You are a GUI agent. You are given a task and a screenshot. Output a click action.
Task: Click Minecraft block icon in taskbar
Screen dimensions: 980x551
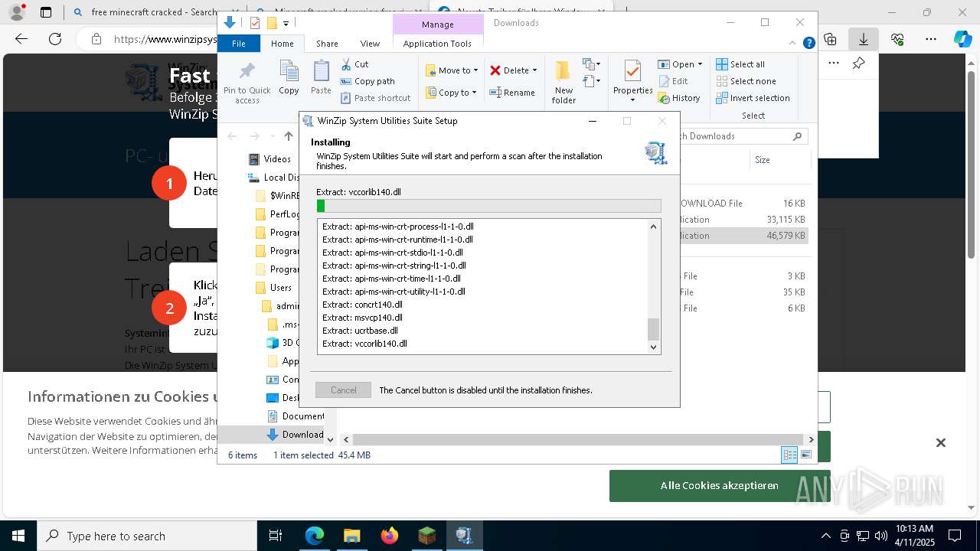pyautogui.click(x=427, y=536)
